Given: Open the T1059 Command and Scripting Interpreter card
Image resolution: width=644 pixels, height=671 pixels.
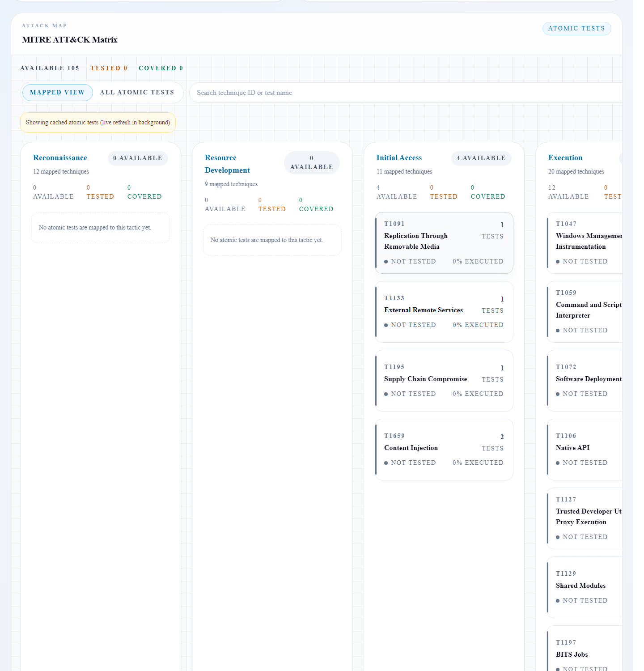Looking at the screenshot, I should pos(585,312).
